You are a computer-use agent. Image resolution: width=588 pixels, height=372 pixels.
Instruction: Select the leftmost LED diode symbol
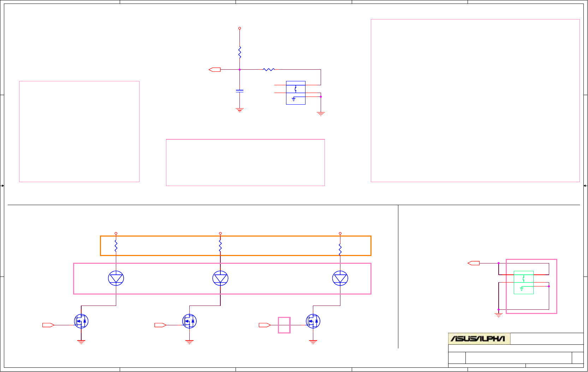point(116,278)
